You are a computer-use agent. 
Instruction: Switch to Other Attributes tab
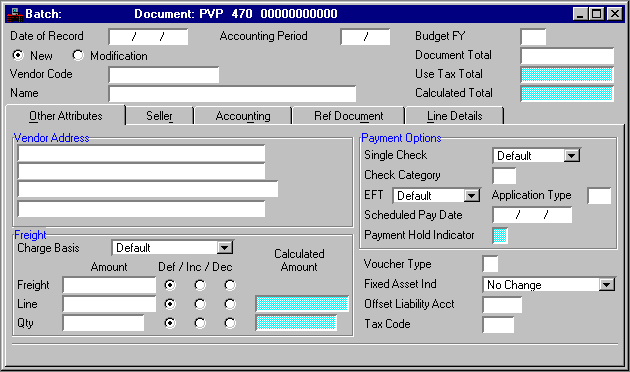65,116
